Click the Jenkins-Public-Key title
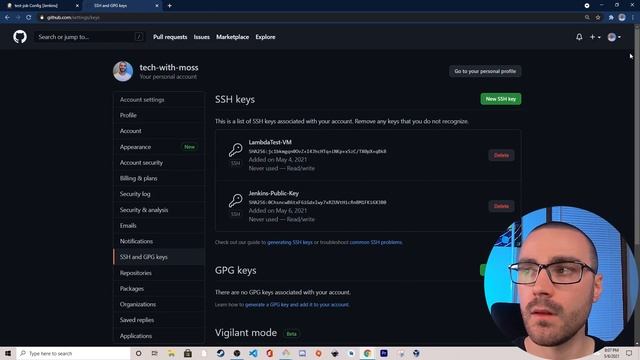Viewport: 640px width, 360px height. [273, 193]
